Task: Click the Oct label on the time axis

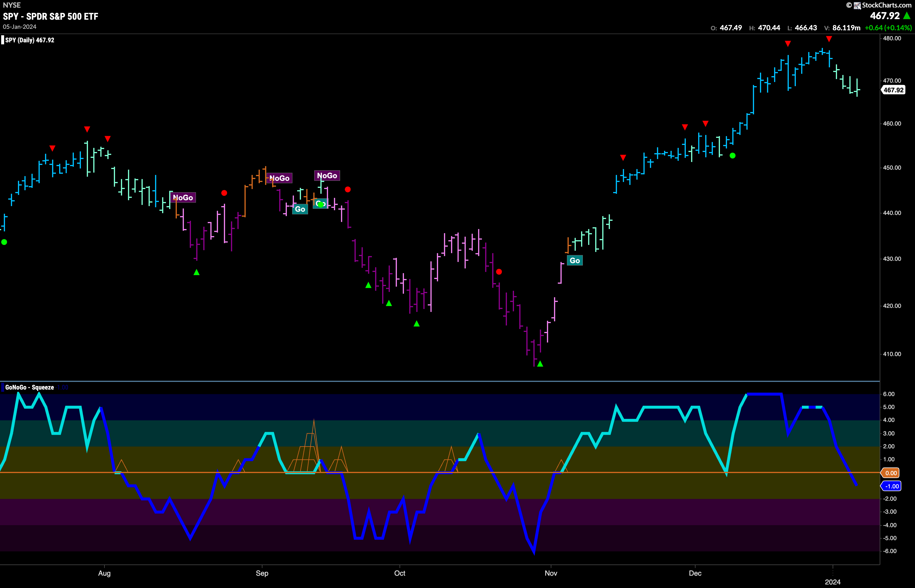Action: pos(400,573)
